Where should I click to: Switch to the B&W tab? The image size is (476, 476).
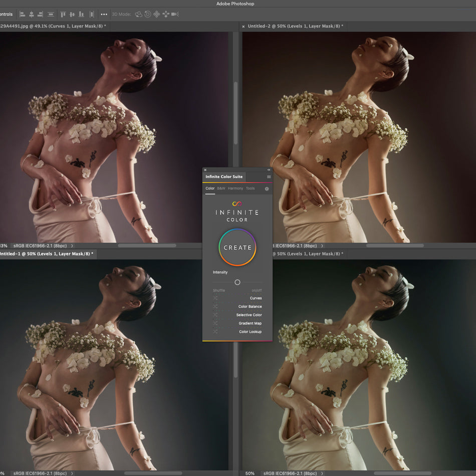(x=220, y=188)
